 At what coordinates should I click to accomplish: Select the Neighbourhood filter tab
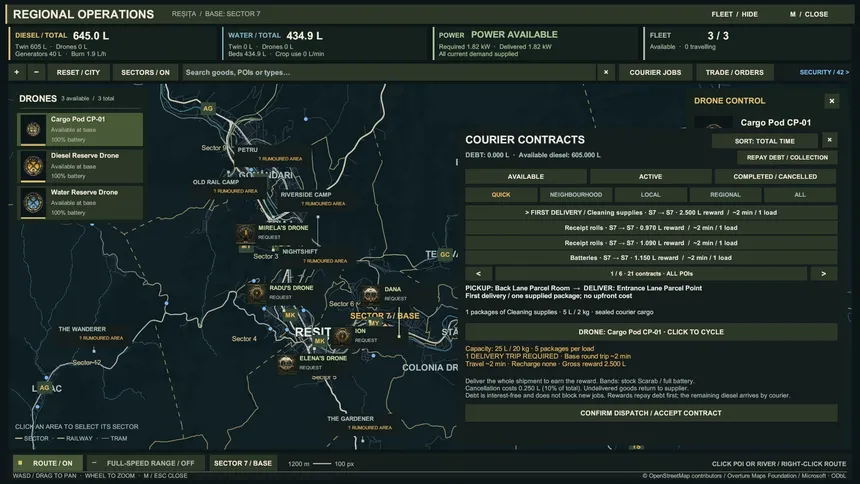click(x=575, y=195)
